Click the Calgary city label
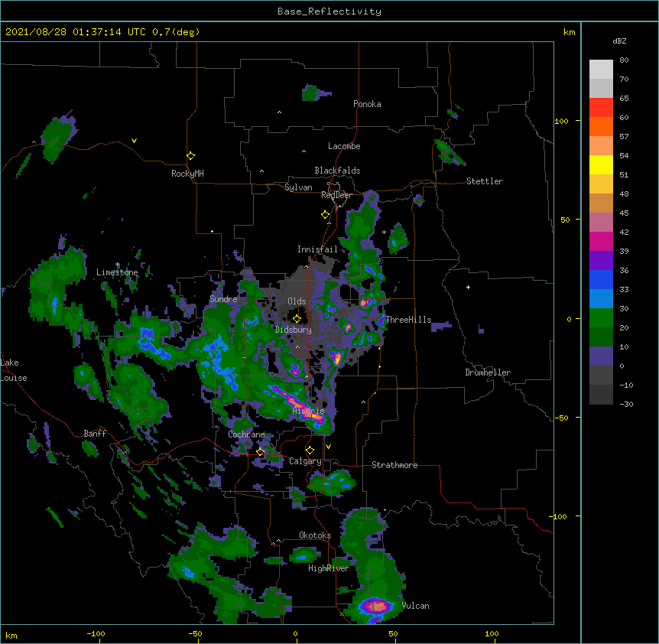 tap(305, 461)
